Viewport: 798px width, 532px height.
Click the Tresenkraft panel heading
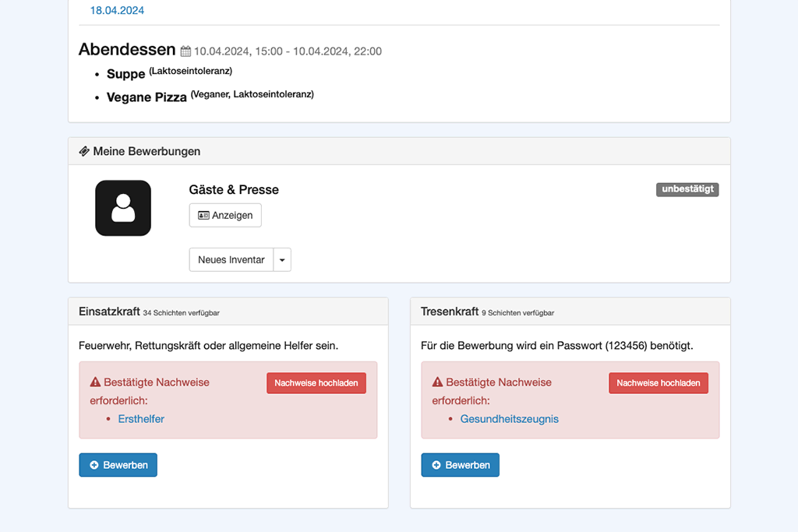(x=450, y=312)
